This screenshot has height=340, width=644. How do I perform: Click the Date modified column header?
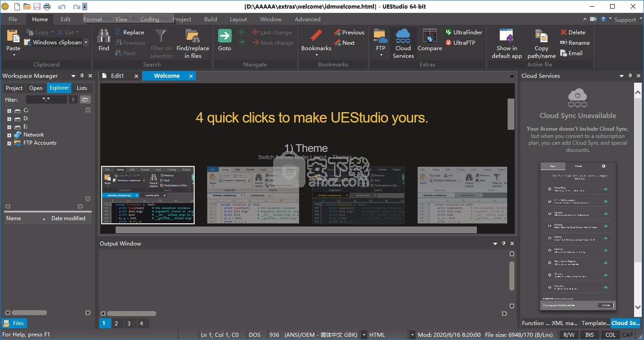point(70,218)
